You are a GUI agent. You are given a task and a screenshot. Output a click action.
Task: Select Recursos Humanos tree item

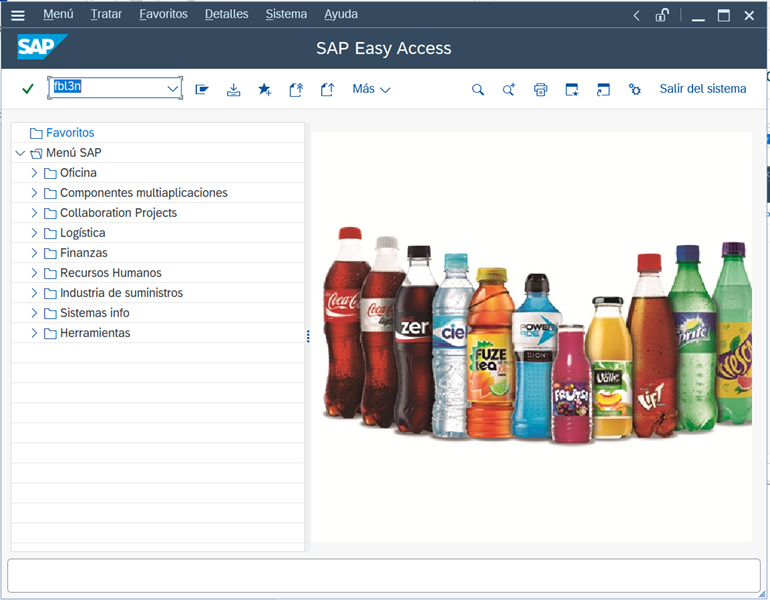tap(110, 273)
